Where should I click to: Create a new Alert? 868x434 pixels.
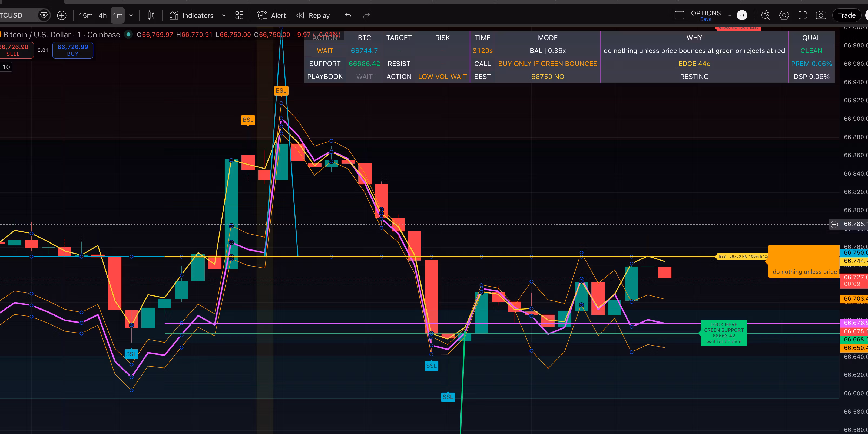pos(271,15)
